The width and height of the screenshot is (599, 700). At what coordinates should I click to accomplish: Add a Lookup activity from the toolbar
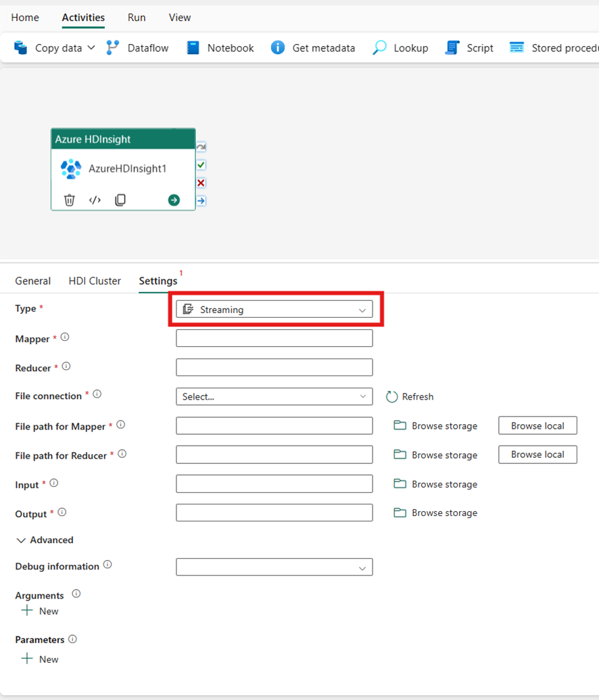click(400, 48)
